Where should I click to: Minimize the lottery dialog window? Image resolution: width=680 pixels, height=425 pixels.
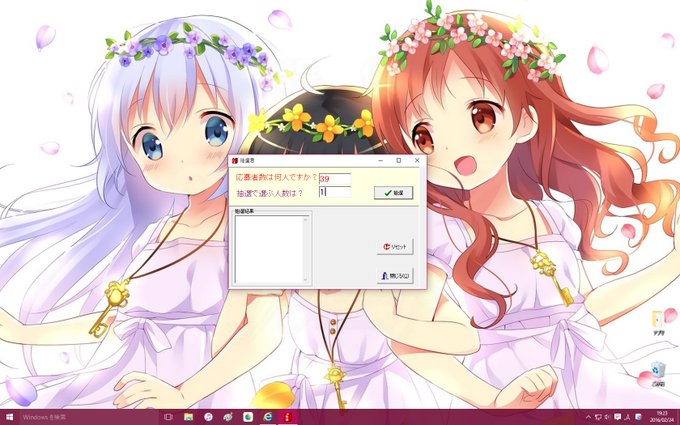[x=380, y=160]
